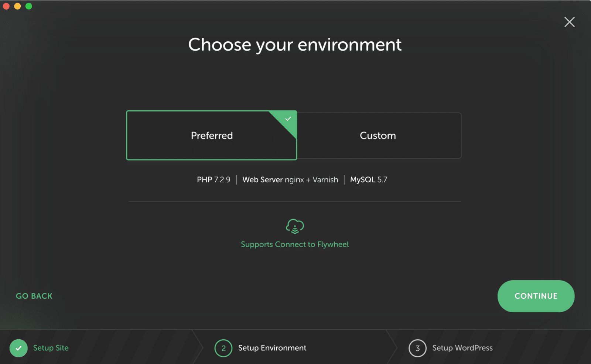The height and width of the screenshot is (364, 591).
Task: Click the Supports Connect to Flywheel text
Action: (295, 244)
